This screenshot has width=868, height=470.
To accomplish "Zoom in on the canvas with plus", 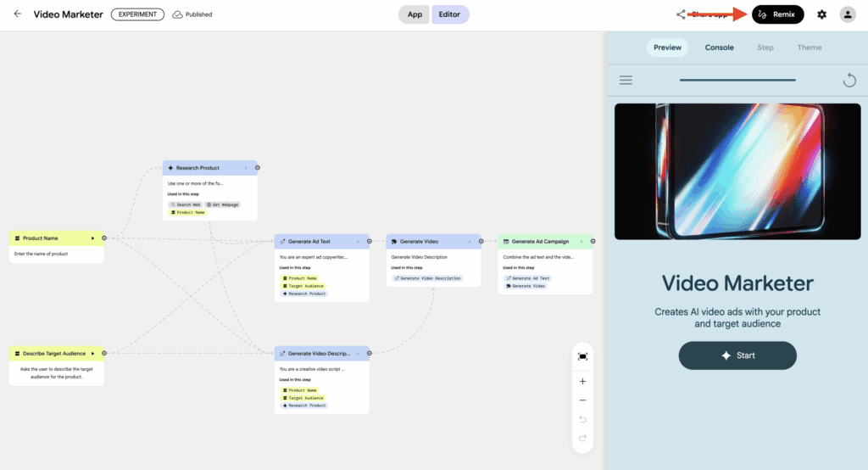I will 582,382.
